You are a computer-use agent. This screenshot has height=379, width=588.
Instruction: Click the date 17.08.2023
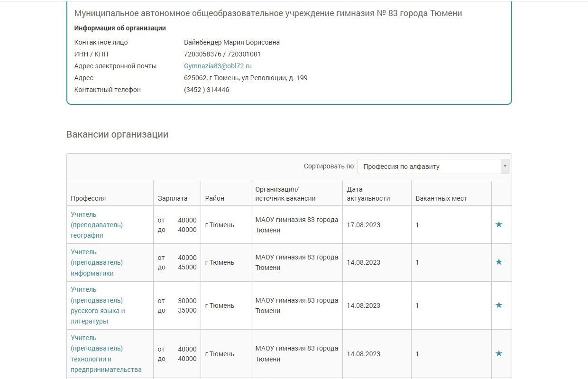[x=364, y=225]
